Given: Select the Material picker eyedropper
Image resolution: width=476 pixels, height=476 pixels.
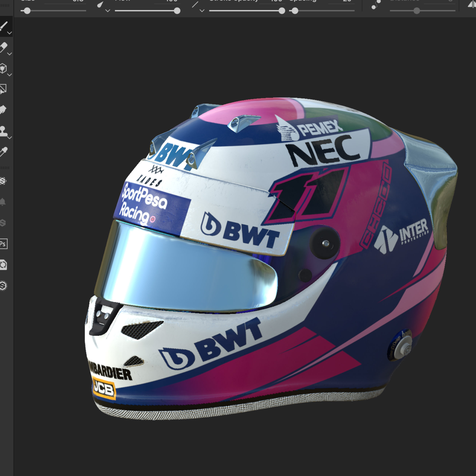Looking at the screenshot, I should [x=3, y=152].
